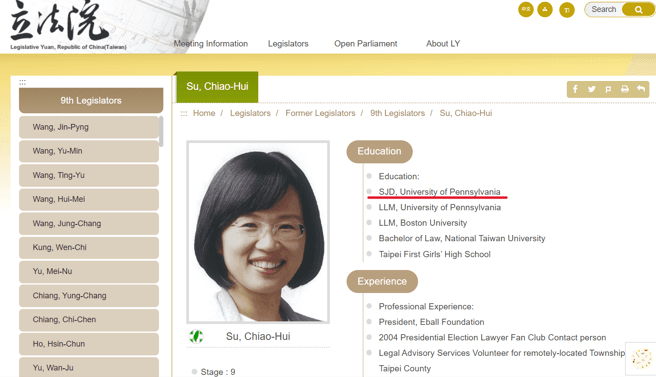The width and height of the screenshot is (656, 377).
Task: Click "2004 Presidential Election Lawyer Fan Club" line
Action: click(x=492, y=337)
